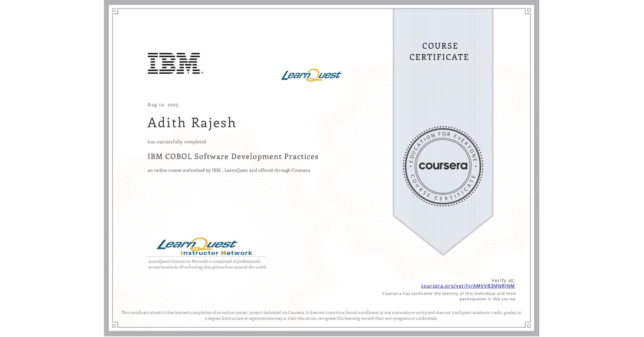Click 'an online course authorized by IBM' line
This screenshot has height=337, width=644.
[229, 170]
